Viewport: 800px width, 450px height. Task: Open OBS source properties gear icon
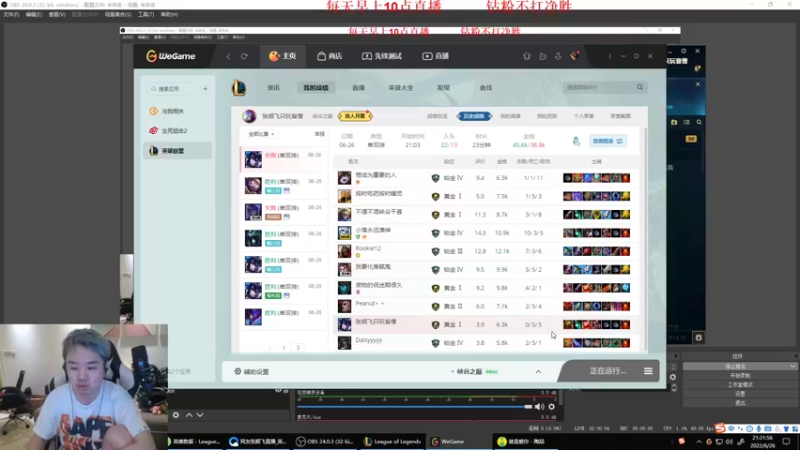pyautogui.click(x=176, y=415)
